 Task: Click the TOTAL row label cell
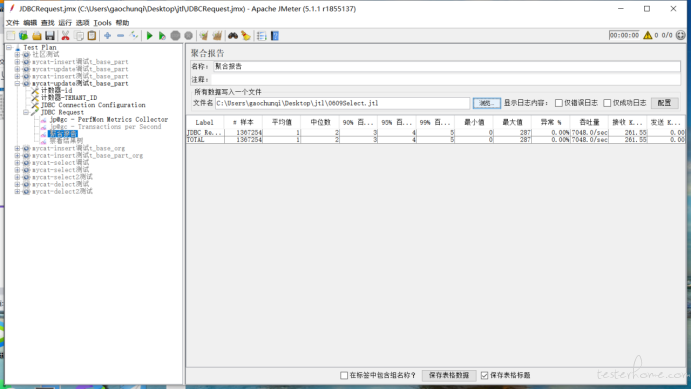coord(205,140)
